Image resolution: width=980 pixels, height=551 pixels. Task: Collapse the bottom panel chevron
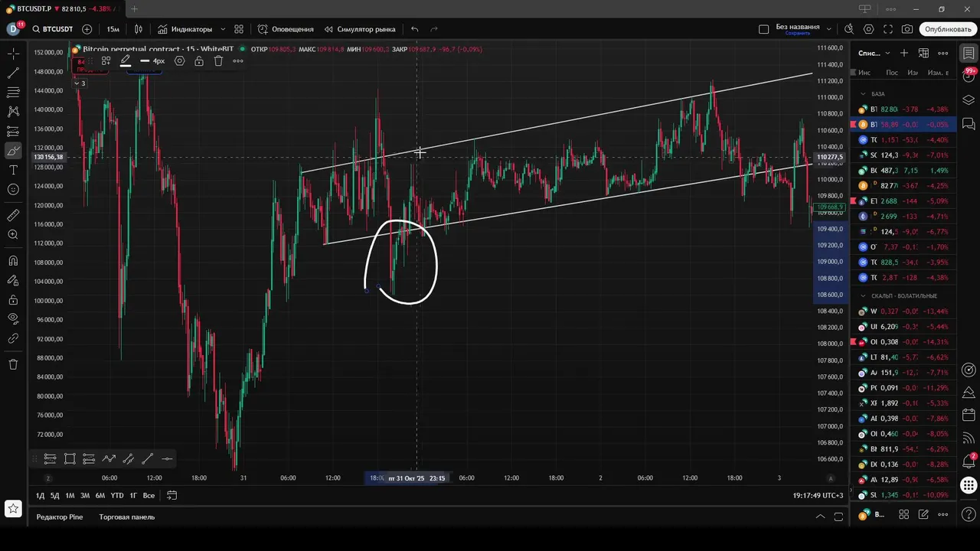[x=820, y=517]
